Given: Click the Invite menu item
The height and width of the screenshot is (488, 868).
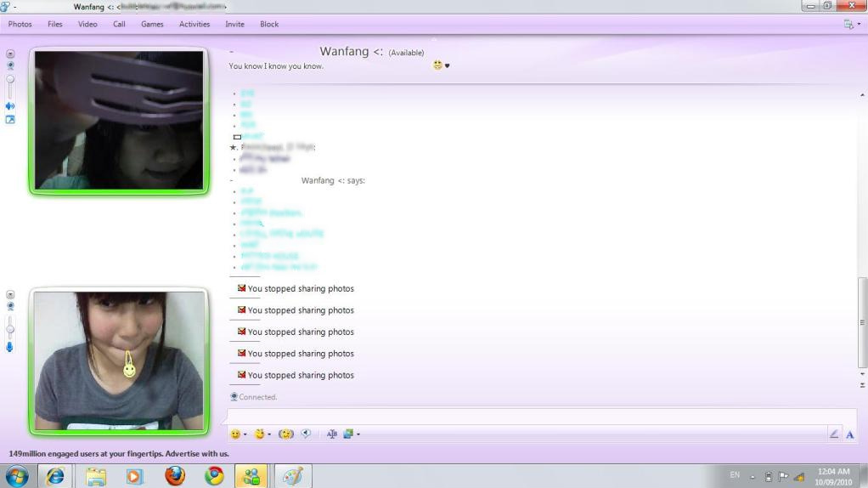Looking at the screenshot, I should (x=234, y=25).
